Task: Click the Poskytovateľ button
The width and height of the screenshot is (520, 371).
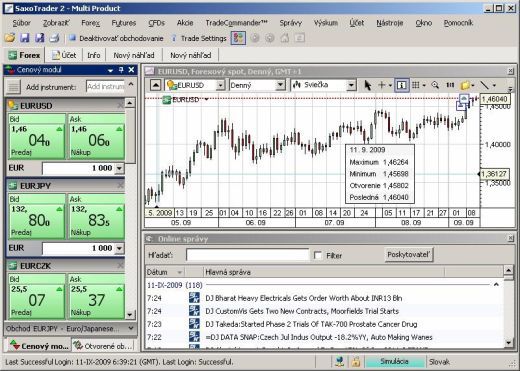Action: coord(409,255)
